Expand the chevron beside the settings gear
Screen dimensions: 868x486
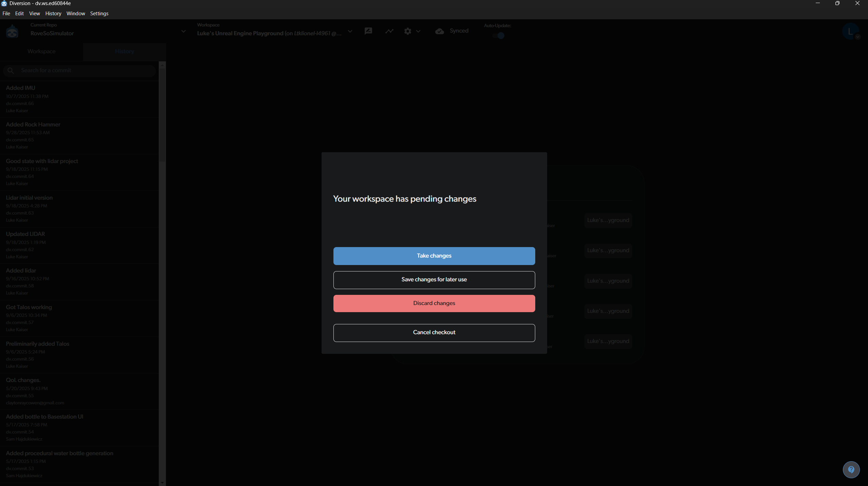coord(419,32)
